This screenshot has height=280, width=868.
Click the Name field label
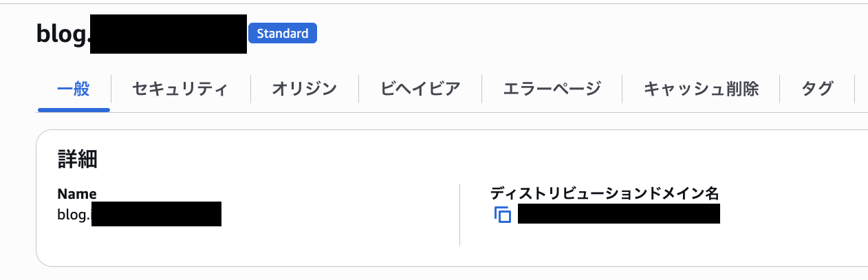[77, 194]
